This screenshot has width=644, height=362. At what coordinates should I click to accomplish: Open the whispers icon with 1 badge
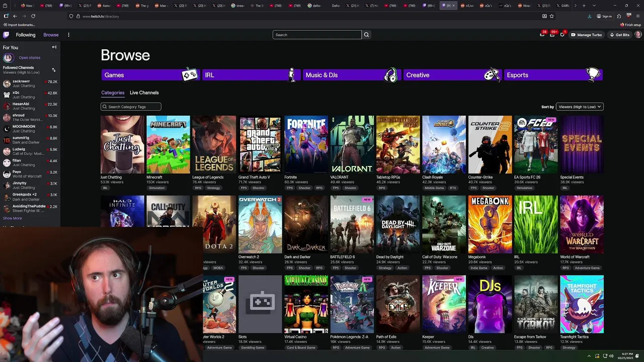pyautogui.click(x=562, y=35)
